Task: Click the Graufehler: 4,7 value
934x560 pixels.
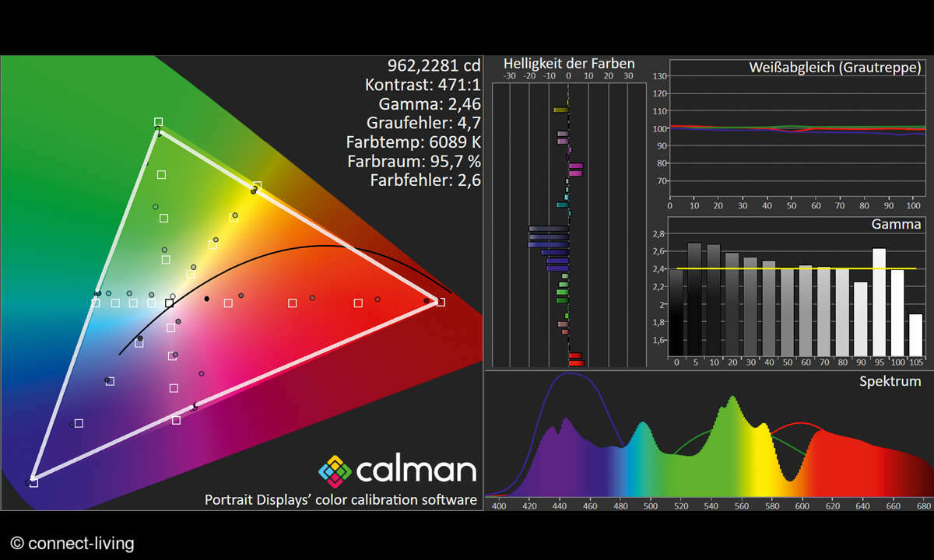Action: pos(423,123)
